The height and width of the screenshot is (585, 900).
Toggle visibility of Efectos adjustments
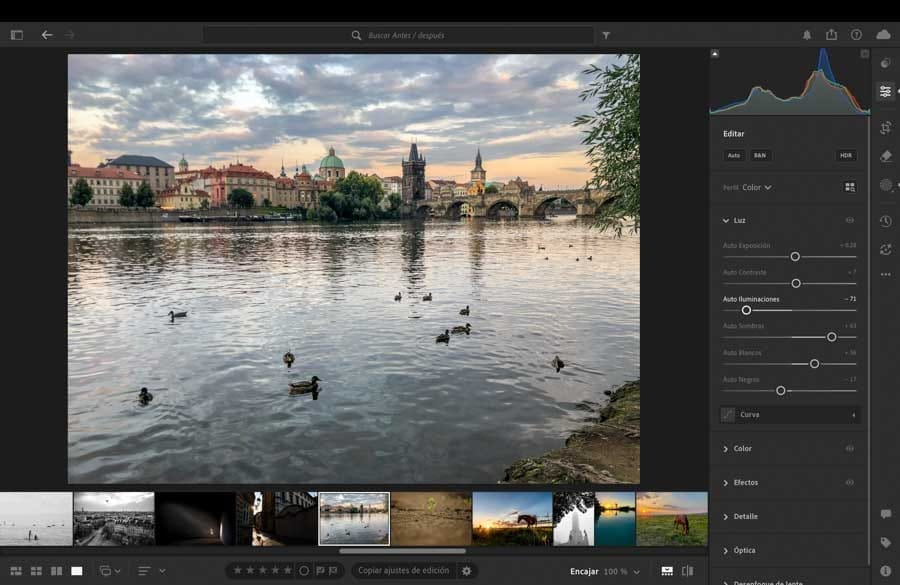point(849,483)
